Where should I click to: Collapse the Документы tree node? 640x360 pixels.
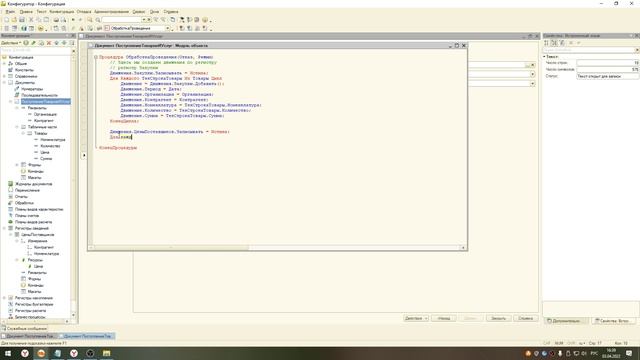[x=4, y=82]
